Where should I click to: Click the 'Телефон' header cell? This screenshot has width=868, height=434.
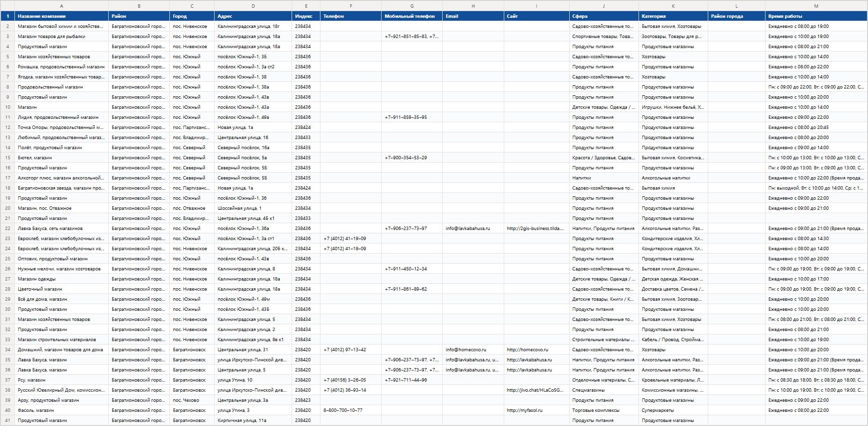[351, 16]
